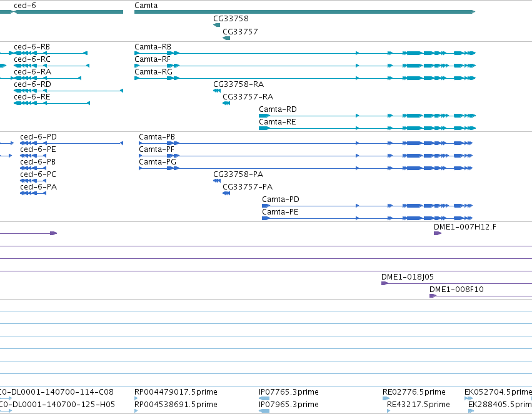
Task: Select protein ced-6-PD label
Action: coord(38,137)
